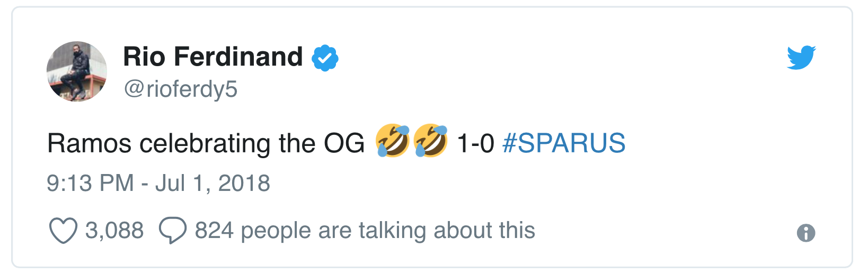Click the "1-0" score in the tweet
Viewport: 868px width, 274px height.
click(475, 143)
